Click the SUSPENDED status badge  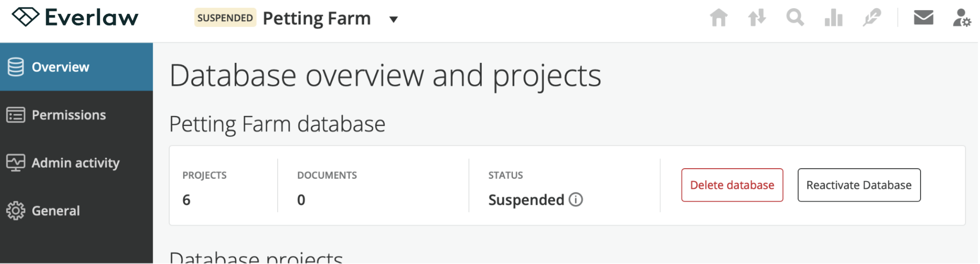[x=225, y=18]
